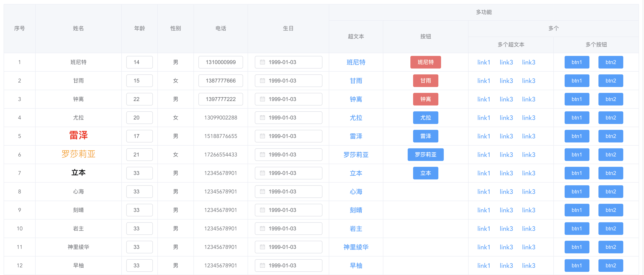Viewport: 644px width, 275px height.
Task: Click phone number 17266554433
Action: coord(221,155)
